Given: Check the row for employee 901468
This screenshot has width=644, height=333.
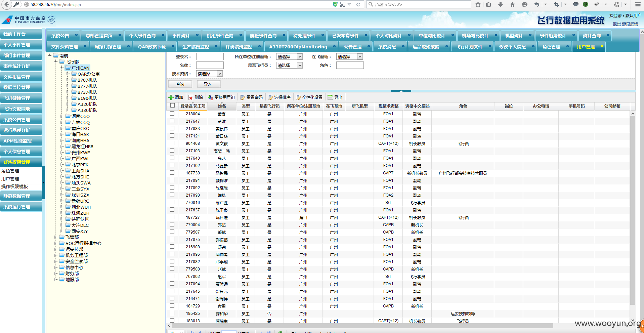Looking at the screenshot, I should [172, 143].
